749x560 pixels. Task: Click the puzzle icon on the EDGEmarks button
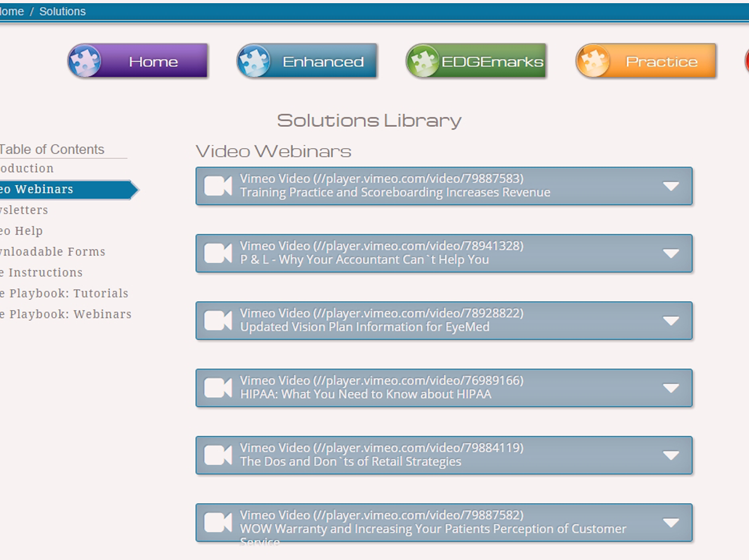[x=423, y=61]
